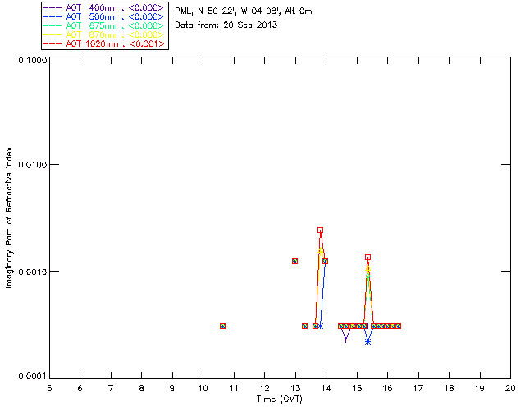Click the x-axis tick label 7
525x420 pixels.
(x=111, y=388)
